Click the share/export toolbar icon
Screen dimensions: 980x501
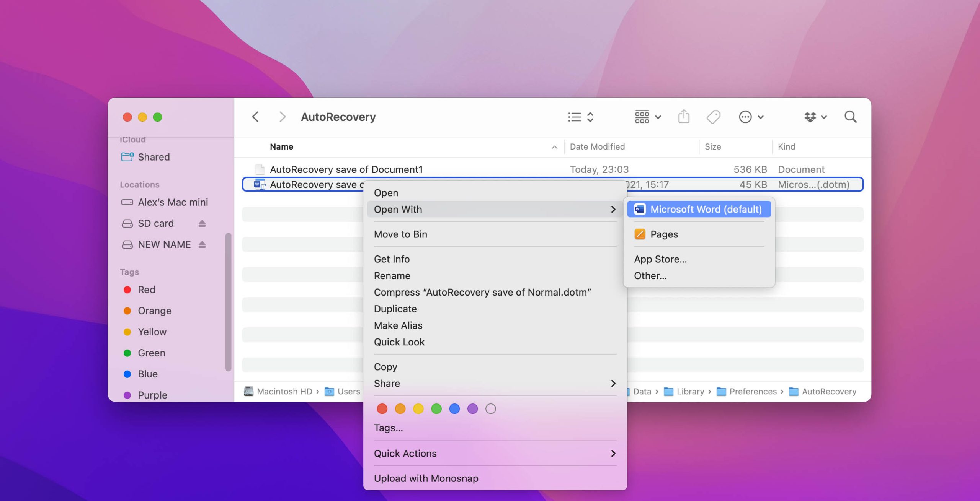[x=683, y=117]
